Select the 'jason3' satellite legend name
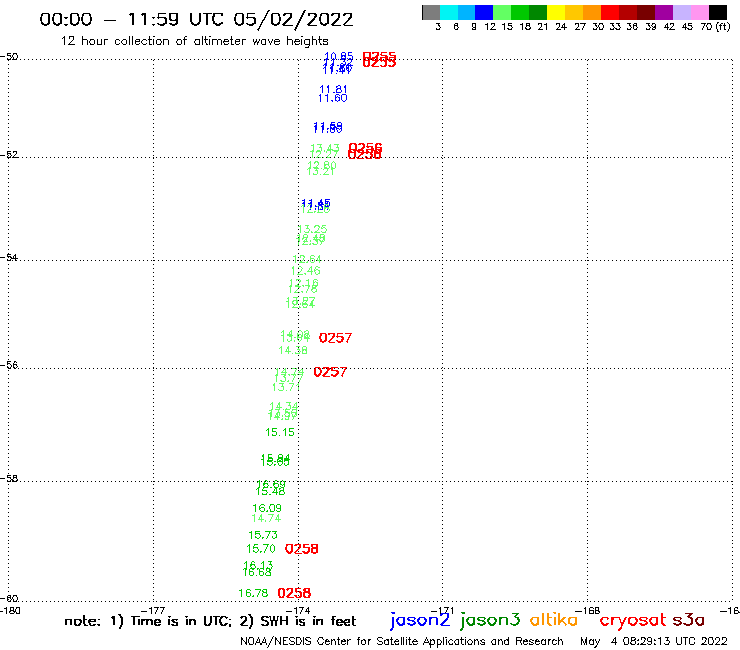 click(490, 620)
